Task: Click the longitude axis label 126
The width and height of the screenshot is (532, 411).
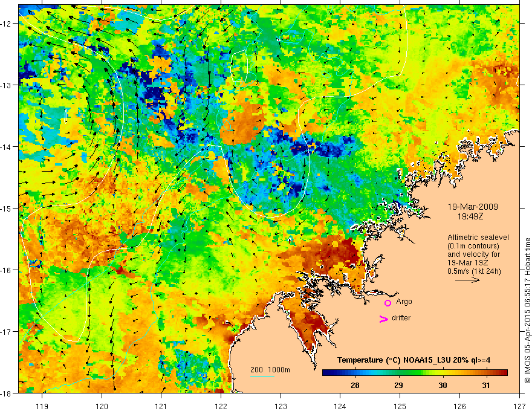Action: click(459, 406)
